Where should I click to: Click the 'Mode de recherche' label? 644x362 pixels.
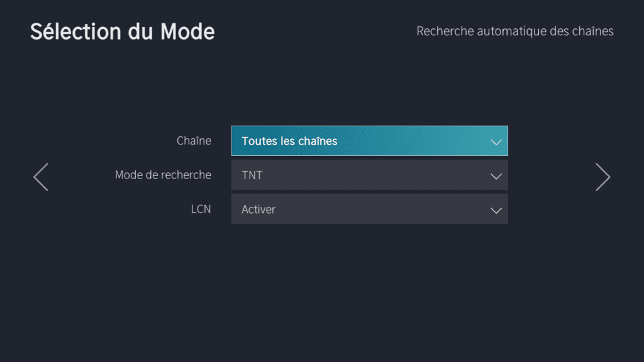point(163,175)
